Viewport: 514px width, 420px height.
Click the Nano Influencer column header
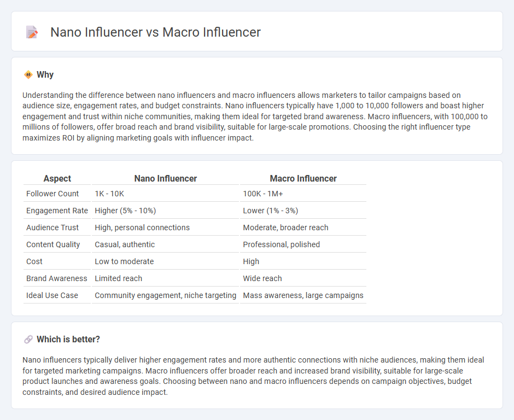[x=165, y=178]
